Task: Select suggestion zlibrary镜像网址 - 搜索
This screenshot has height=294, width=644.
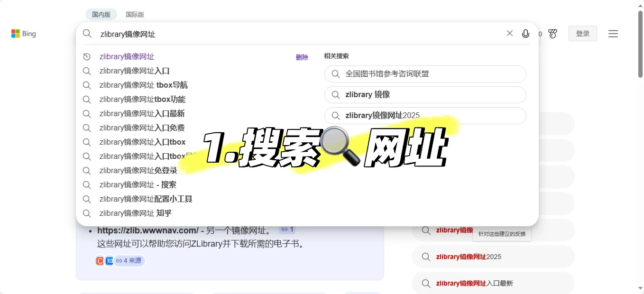Action: [138, 185]
